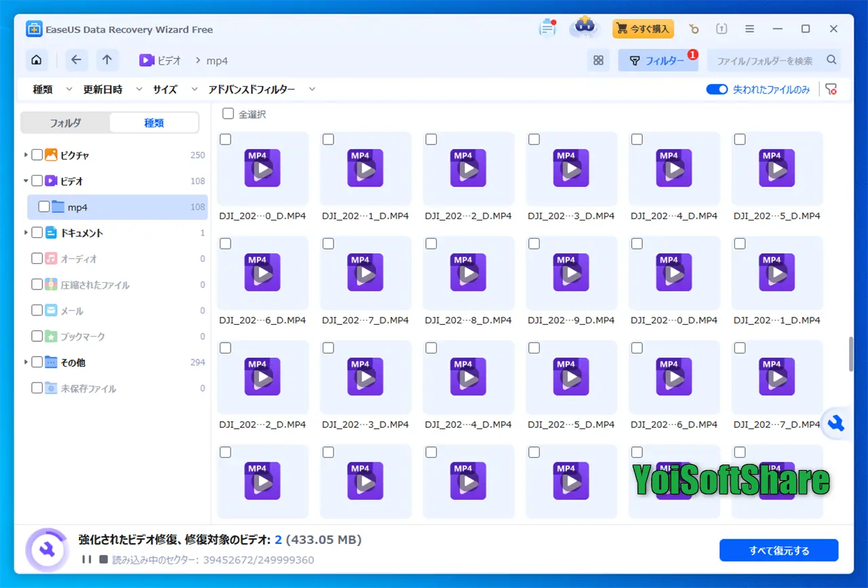Switch to the フォルダ tab
This screenshot has height=588, width=868.
click(x=66, y=123)
